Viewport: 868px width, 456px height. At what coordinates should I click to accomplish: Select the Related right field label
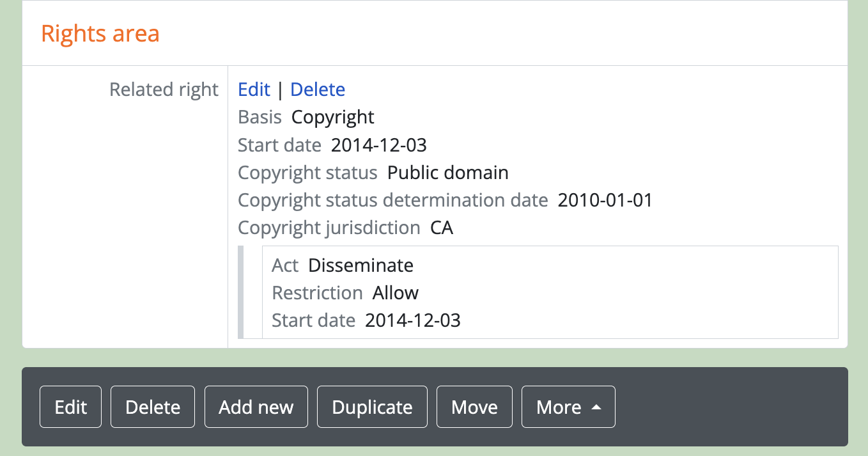click(x=164, y=90)
